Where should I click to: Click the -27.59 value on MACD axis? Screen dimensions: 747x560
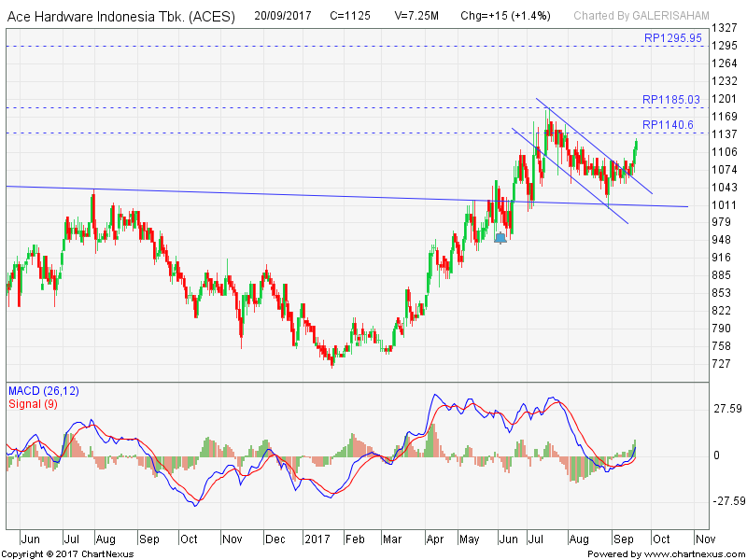pos(724,500)
